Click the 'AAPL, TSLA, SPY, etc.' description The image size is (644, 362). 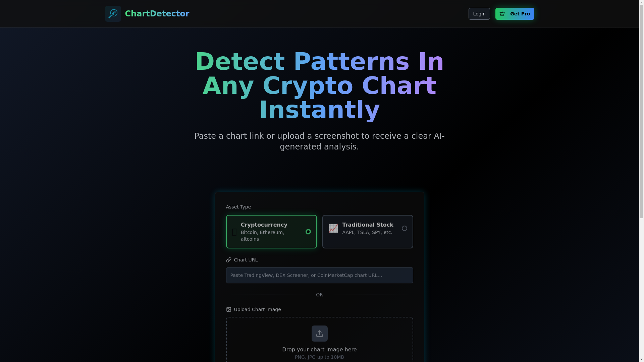[367, 232]
